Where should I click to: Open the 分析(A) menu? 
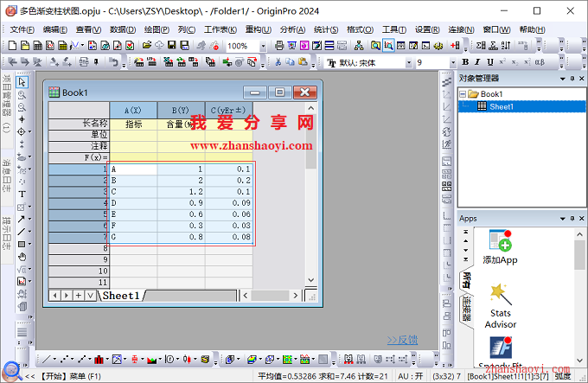(292, 29)
